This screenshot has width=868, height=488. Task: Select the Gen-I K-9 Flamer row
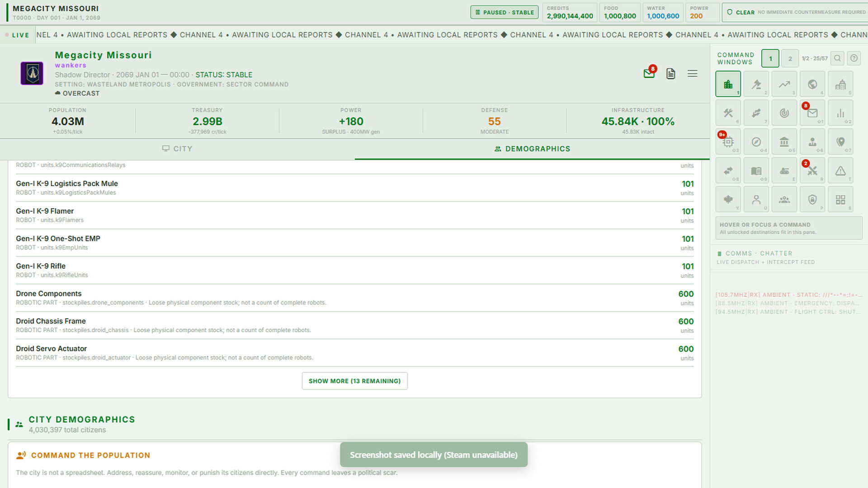(x=354, y=215)
